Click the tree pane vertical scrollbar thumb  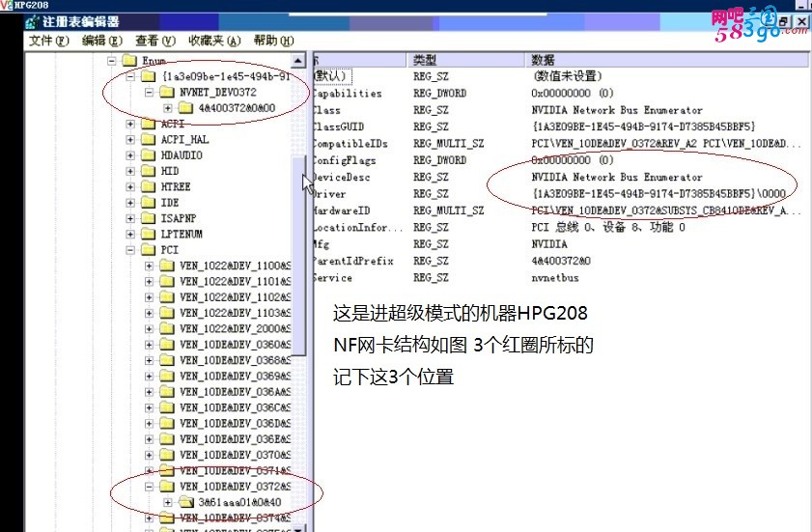tap(297, 256)
